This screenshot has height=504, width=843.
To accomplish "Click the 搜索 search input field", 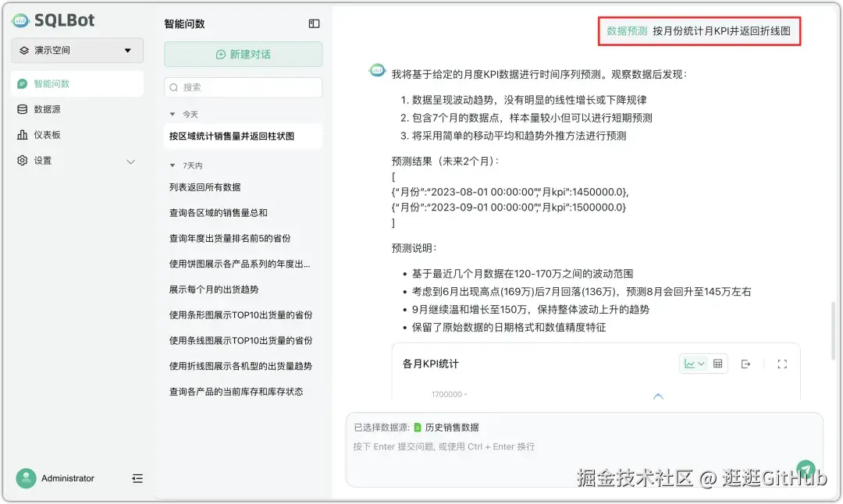I will coord(242,87).
